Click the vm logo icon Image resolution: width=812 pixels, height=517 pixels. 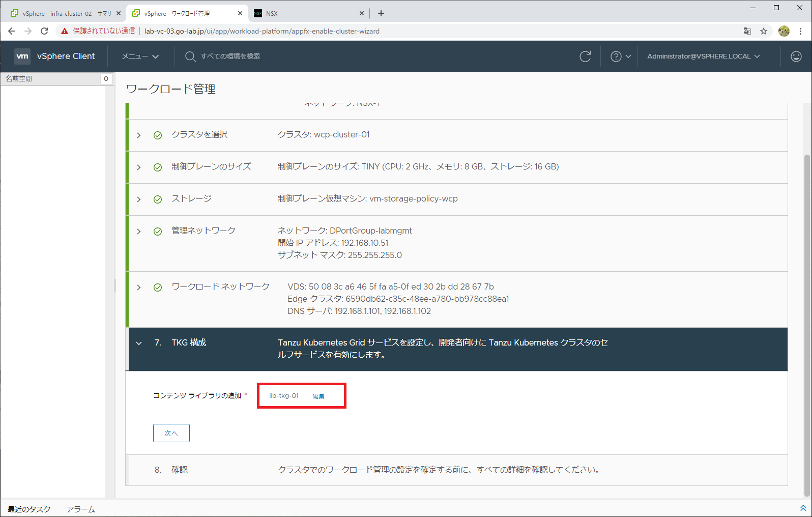coord(22,56)
